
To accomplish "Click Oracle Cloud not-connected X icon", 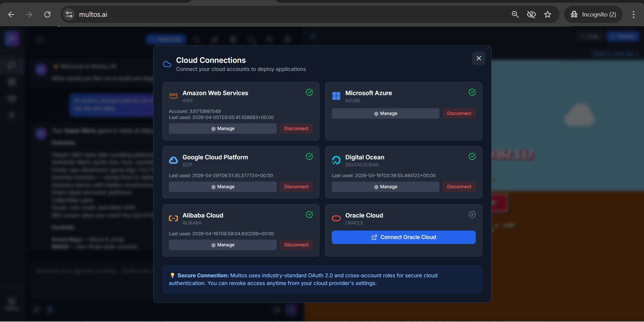I will tap(472, 214).
